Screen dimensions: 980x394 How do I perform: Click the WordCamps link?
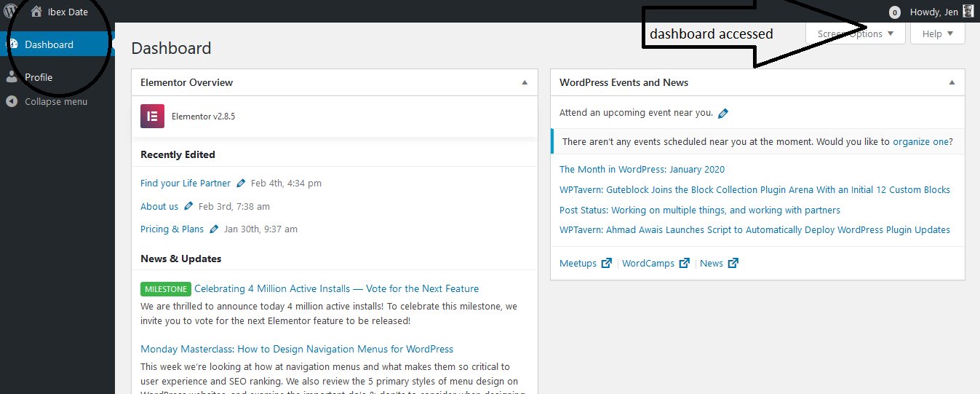pos(648,263)
